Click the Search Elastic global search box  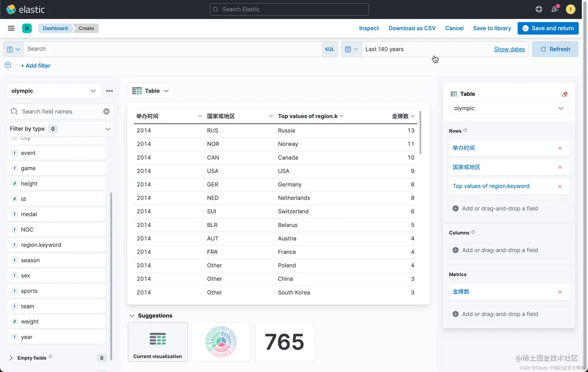click(x=289, y=9)
